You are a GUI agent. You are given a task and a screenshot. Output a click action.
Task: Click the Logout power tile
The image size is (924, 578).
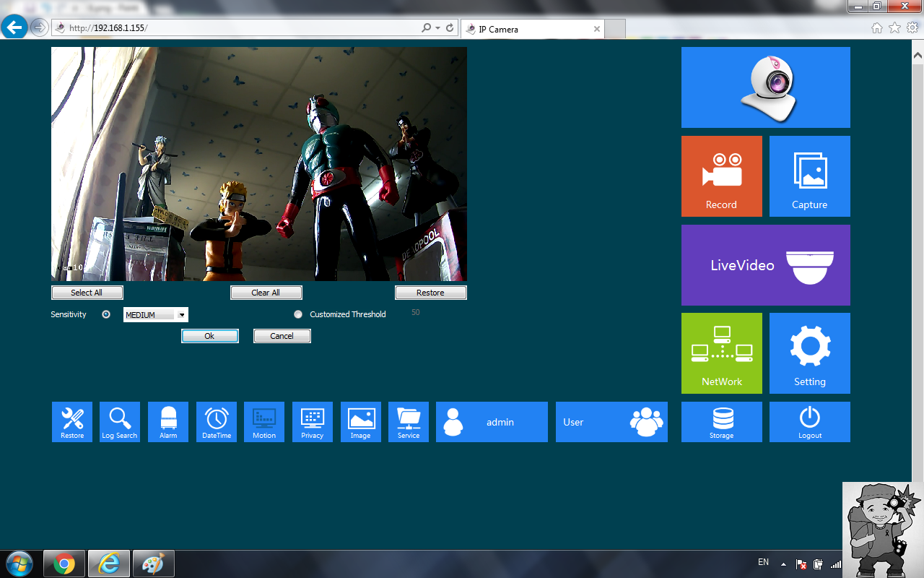click(x=810, y=422)
